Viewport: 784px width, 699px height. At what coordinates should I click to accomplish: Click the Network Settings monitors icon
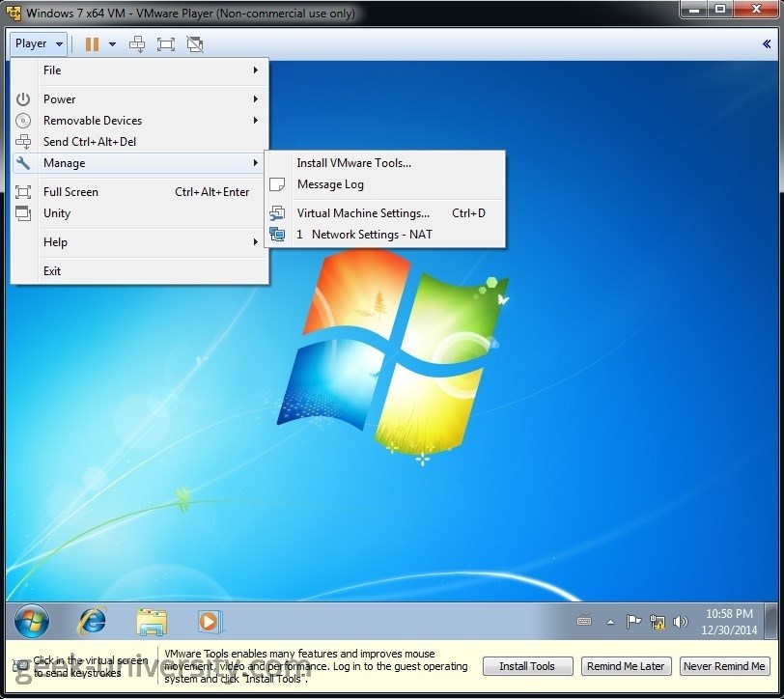click(277, 235)
